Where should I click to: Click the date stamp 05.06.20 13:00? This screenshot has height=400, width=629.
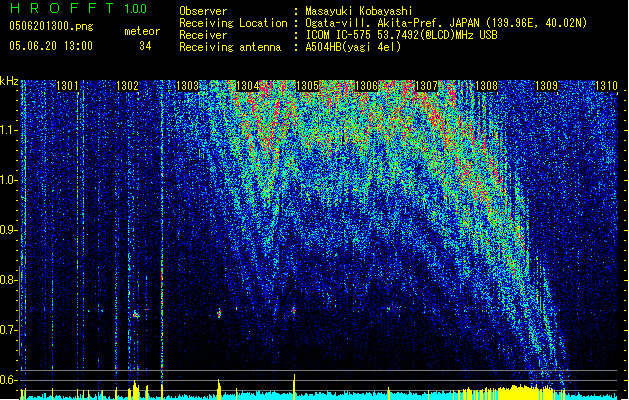[x=51, y=46]
